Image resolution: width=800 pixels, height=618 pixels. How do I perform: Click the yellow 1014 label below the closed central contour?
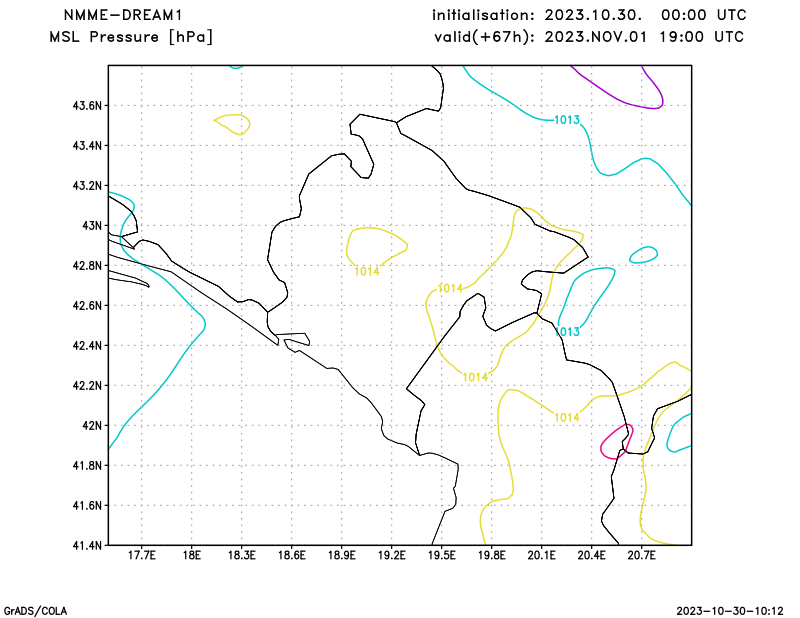[x=367, y=271]
